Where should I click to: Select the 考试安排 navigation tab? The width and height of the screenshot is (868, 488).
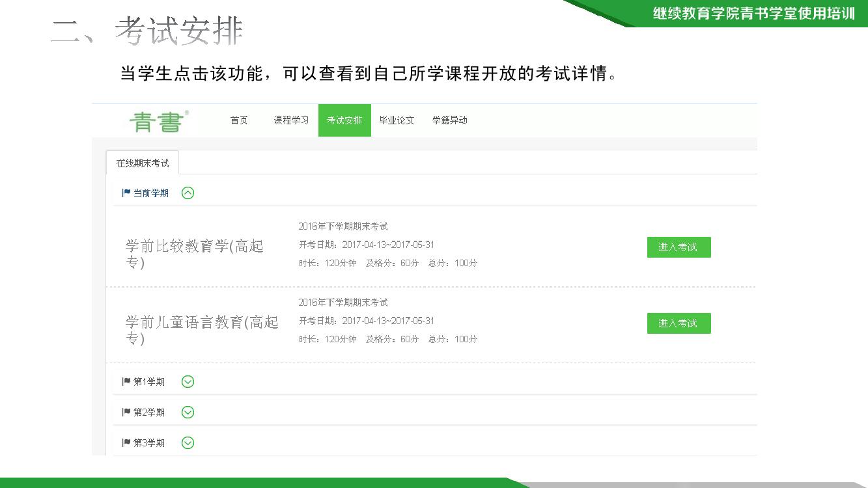point(344,120)
